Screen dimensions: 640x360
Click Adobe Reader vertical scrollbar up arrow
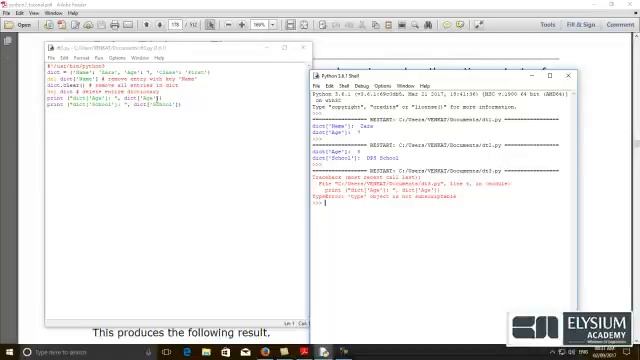click(636, 36)
